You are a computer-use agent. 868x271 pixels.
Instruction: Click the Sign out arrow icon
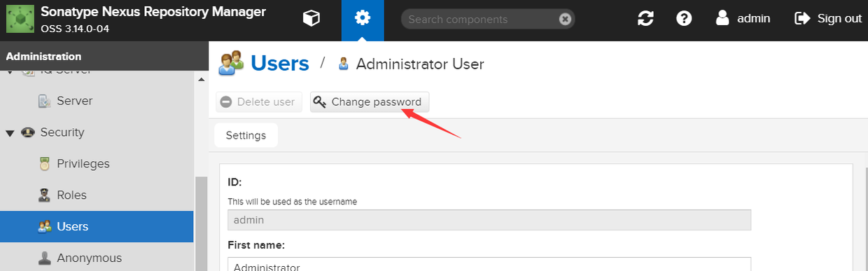coord(802,19)
